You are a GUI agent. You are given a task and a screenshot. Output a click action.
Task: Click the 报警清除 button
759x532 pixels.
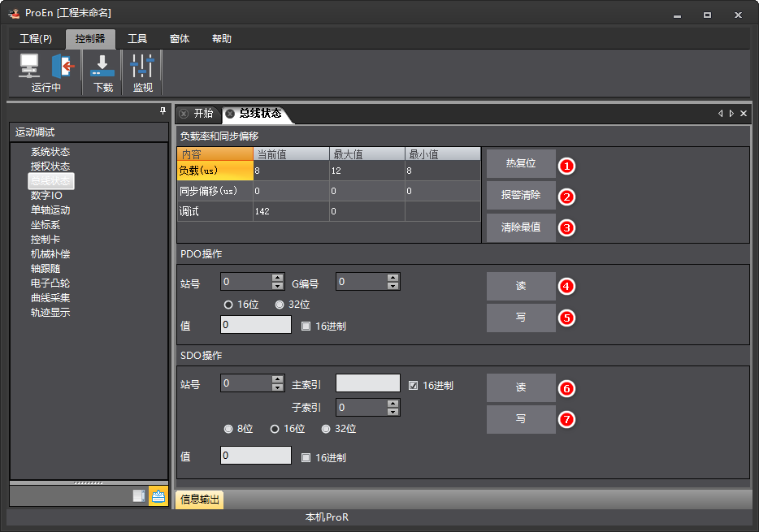[x=521, y=195]
